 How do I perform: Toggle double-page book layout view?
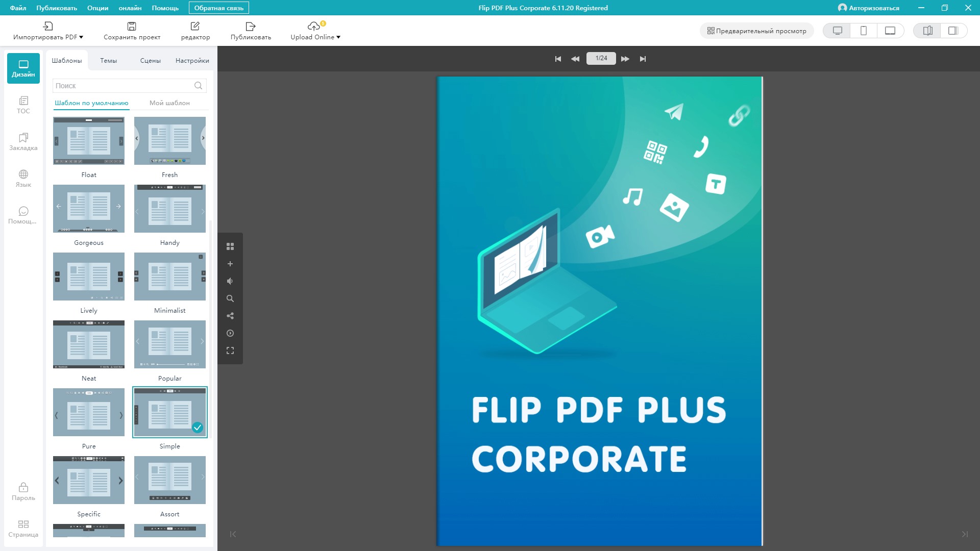927,31
